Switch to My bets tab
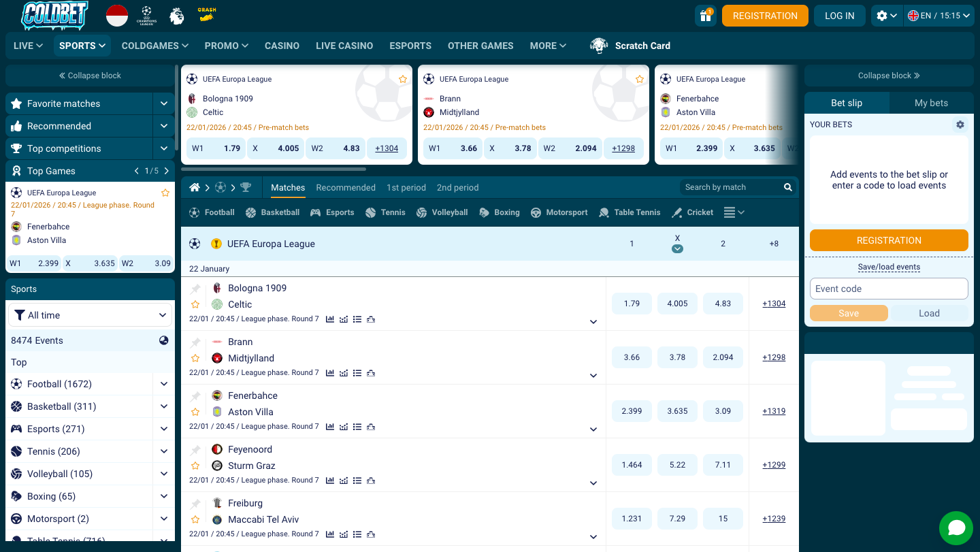This screenshot has height=552, width=980. [x=931, y=103]
